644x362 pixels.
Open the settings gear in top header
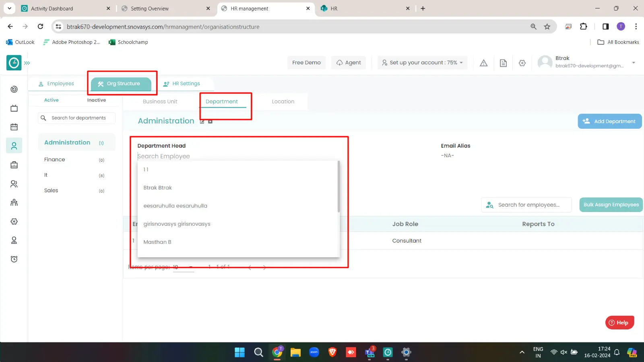click(522, 63)
